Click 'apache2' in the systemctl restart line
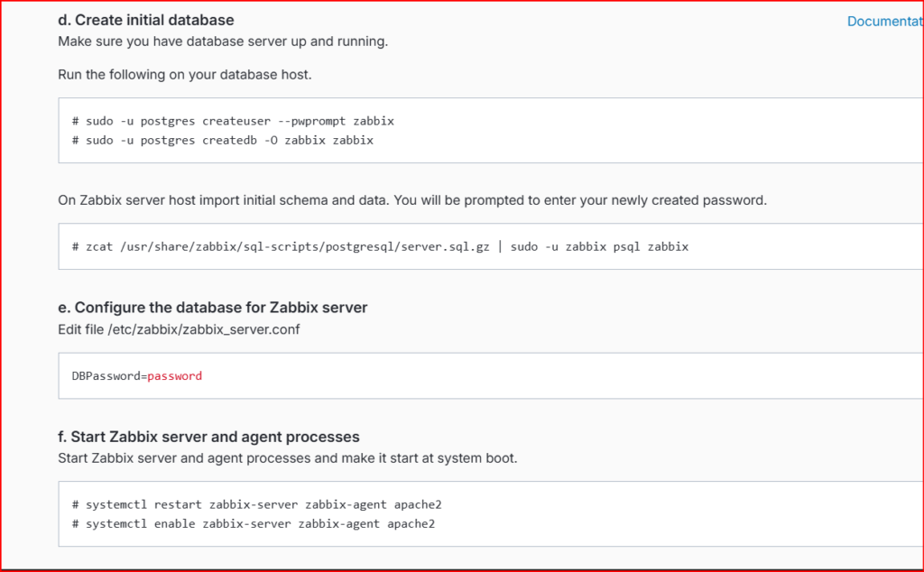Screen dimensions: 924x572 click(418, 504)
